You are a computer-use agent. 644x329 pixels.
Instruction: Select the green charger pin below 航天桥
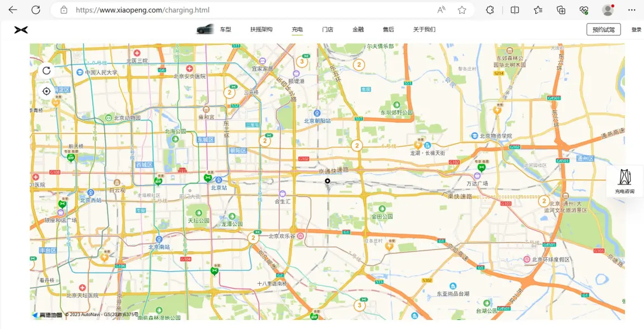[x=71, y=157]
